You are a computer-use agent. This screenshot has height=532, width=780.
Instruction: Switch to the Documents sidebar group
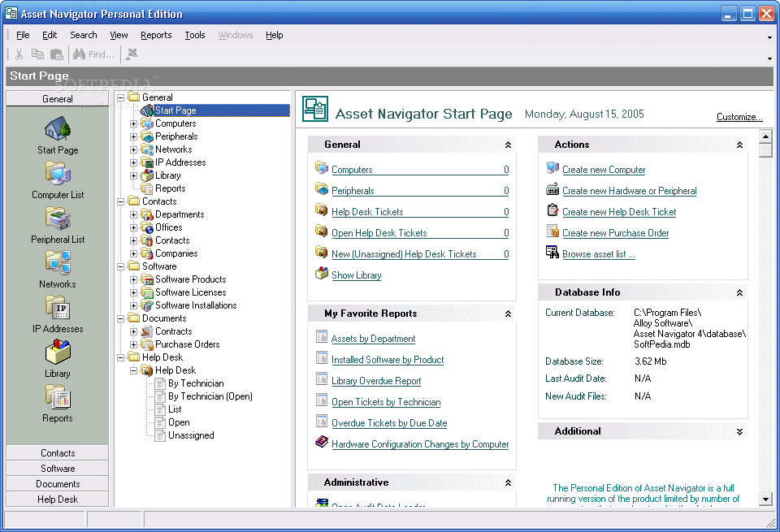(57, 484)
